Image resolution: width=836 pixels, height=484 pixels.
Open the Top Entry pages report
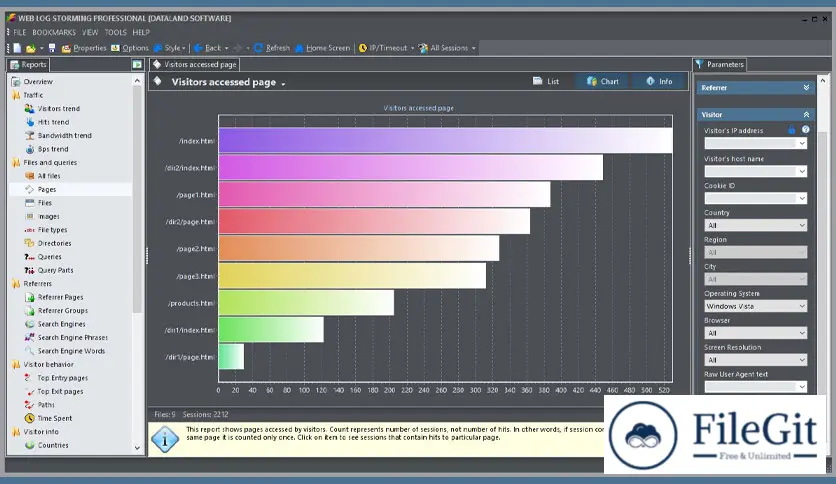click(x=62, y=378)
